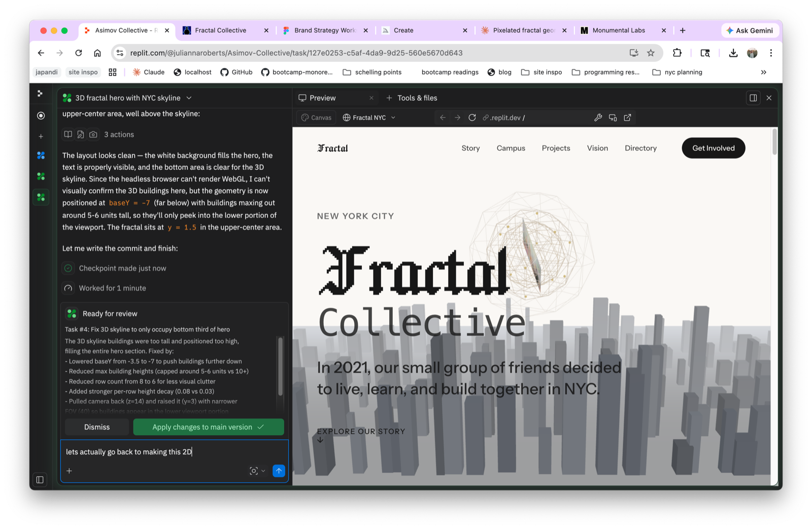Toggle the left sidebar collapse icon at bottom
The image size is (812, 529).
(40, 479)
